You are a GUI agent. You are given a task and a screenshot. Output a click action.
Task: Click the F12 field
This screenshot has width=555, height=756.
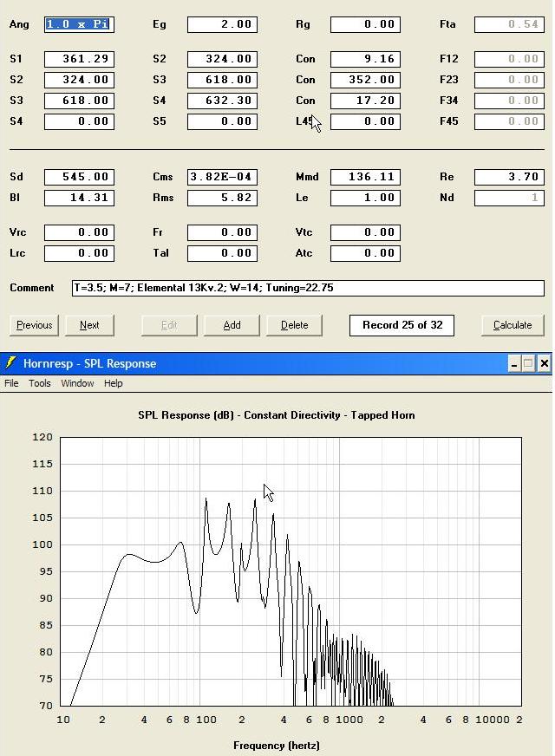coord(509,59)
